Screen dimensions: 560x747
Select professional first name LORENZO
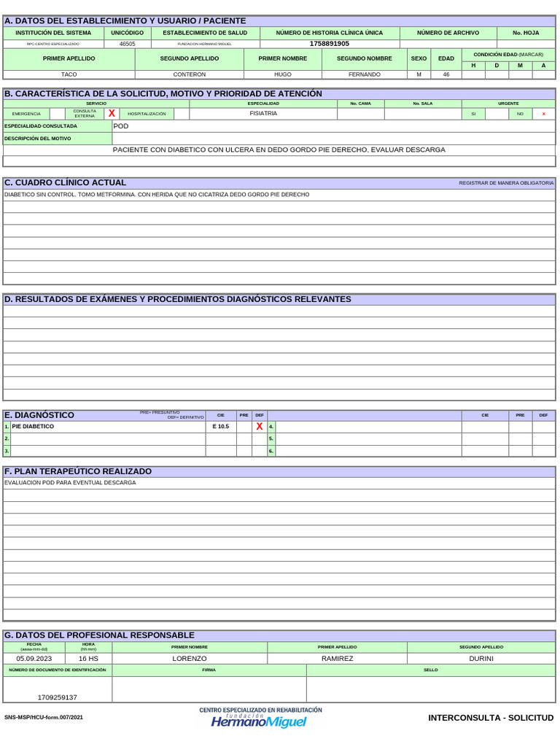point(190,659)
